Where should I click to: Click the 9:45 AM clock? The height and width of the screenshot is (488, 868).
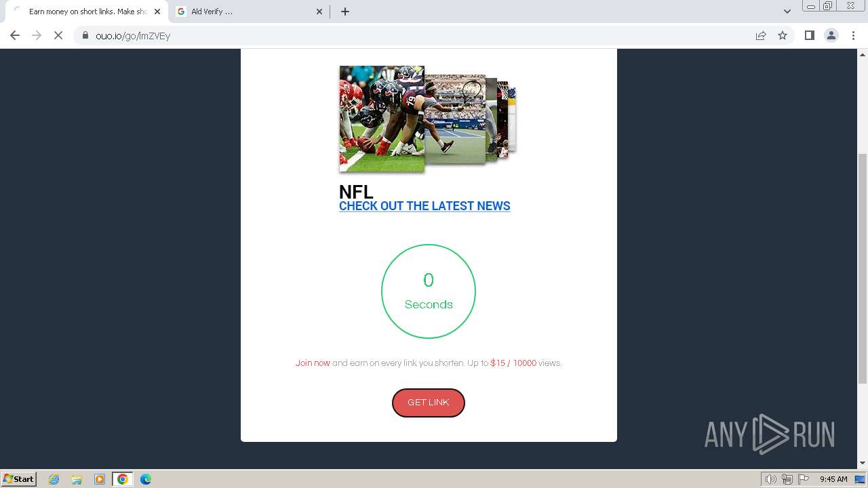pos(833,479)
